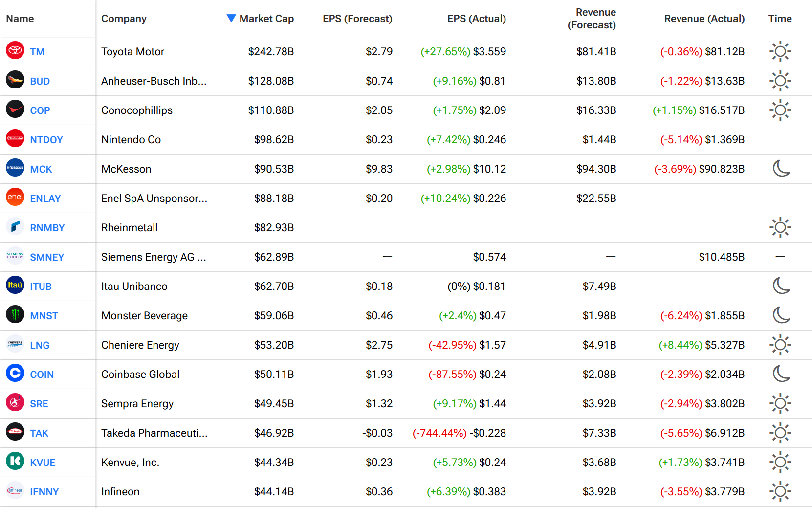The width and height of the screenshot is (812, 508).
Task: Click the Rheinmetall RNMBY logo icon
Action: point(15,226)
